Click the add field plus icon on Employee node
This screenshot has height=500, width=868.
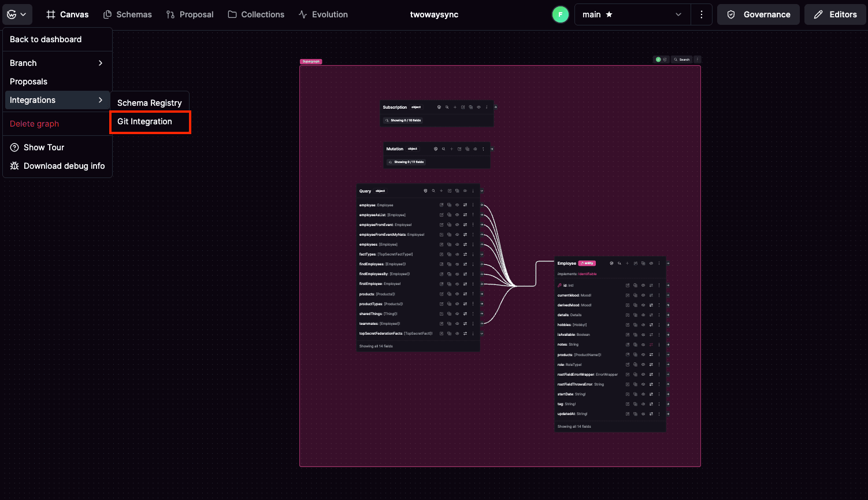pyautogui.click(x=628, y=263)
